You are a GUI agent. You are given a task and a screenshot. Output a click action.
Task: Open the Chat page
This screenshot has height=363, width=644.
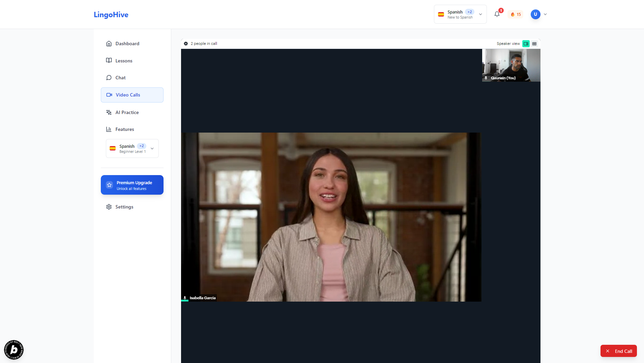click(132, 78)
